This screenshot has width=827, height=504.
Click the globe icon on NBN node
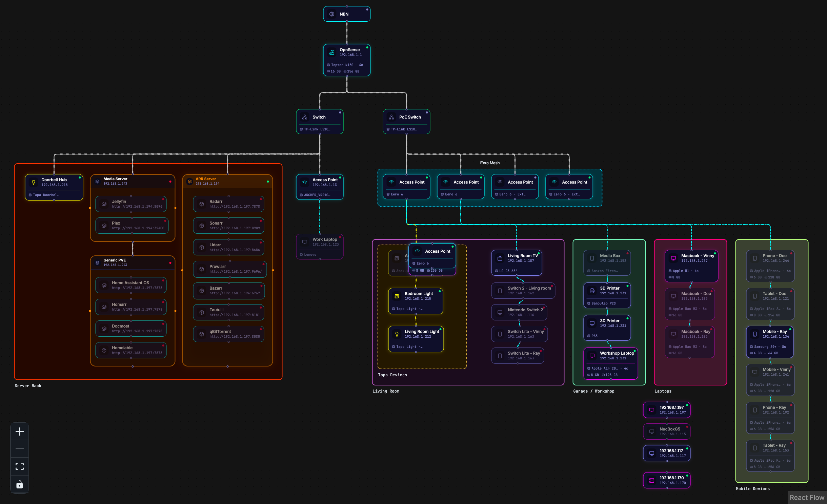click(332, 14)
